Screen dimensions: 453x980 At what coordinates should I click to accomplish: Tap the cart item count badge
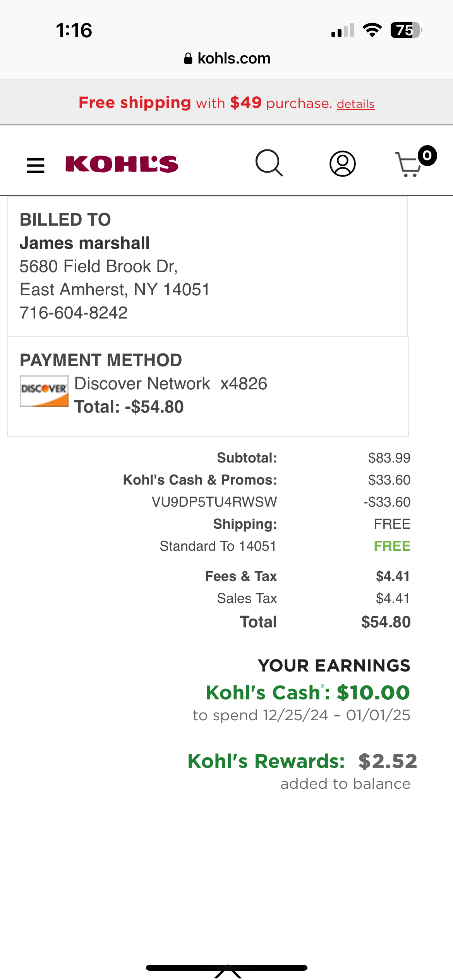(427, 156)
